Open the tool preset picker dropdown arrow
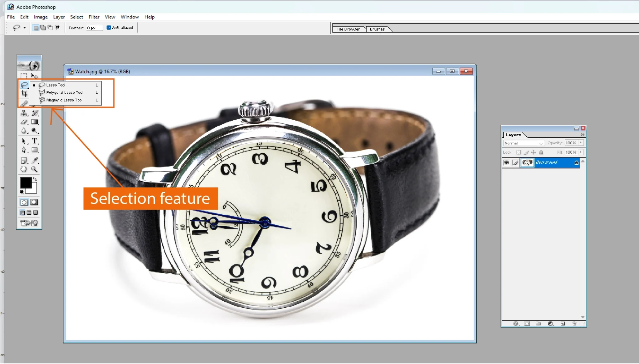The image size is (639, 364). tap(25, 28)
